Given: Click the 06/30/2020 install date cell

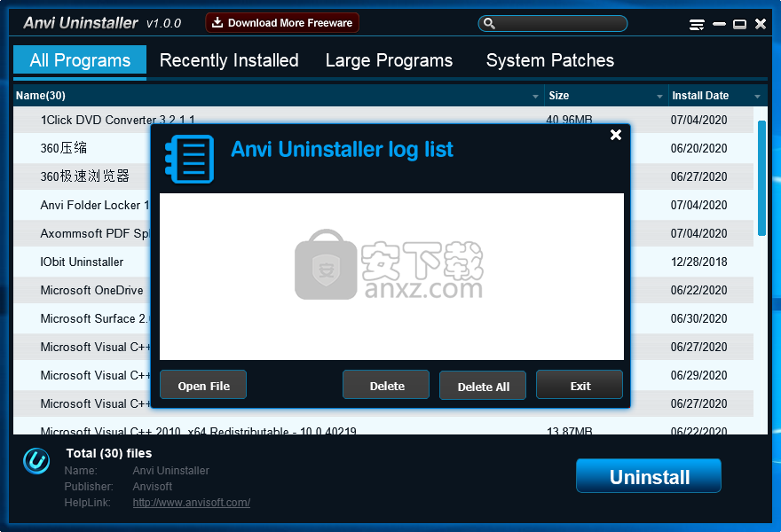Looking at the screenshot, I should (698, 318).
